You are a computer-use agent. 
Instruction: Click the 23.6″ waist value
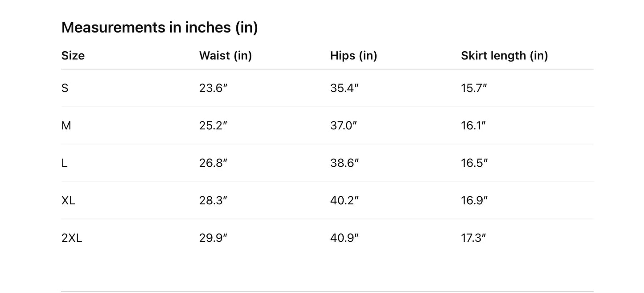213,88
